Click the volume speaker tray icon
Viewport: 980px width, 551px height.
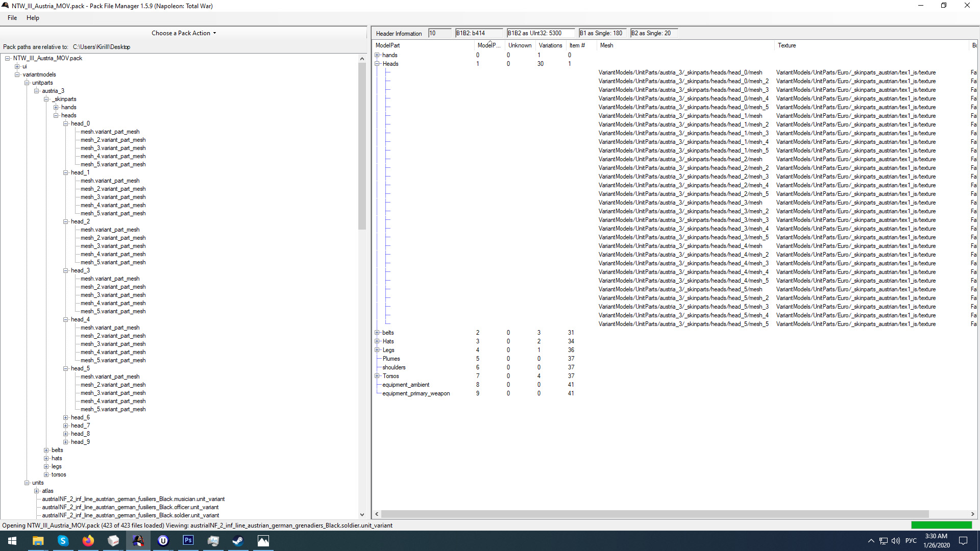[x=896, y=541]
